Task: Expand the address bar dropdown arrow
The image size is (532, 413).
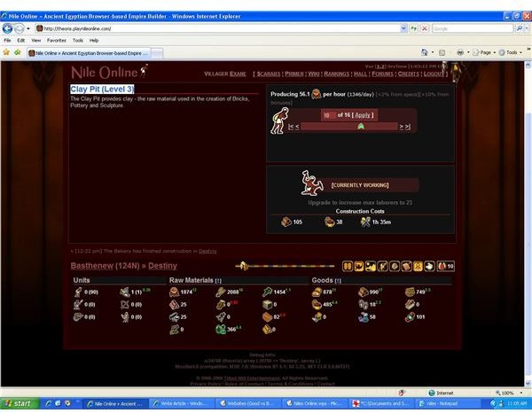Action: [x=403, y=28]
